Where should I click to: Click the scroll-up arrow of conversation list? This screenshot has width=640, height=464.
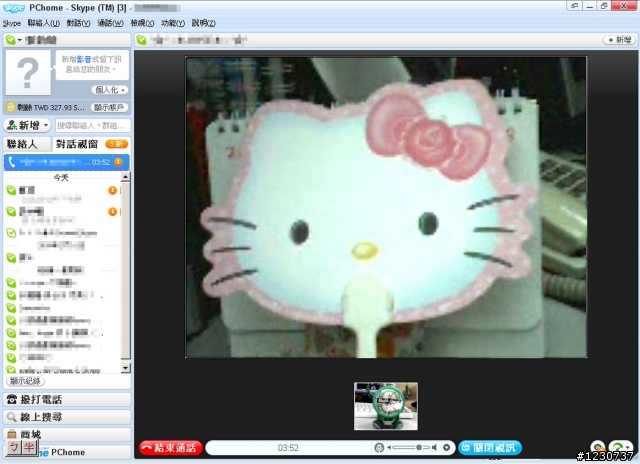[125, 177]
